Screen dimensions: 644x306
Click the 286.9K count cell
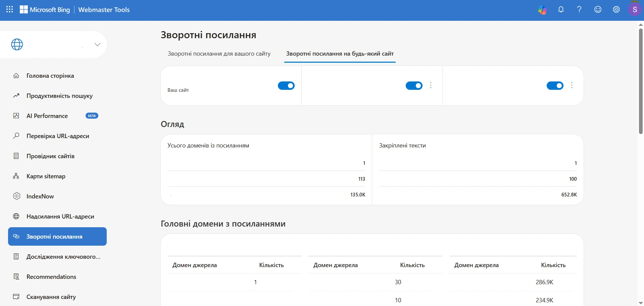[544, 282]
